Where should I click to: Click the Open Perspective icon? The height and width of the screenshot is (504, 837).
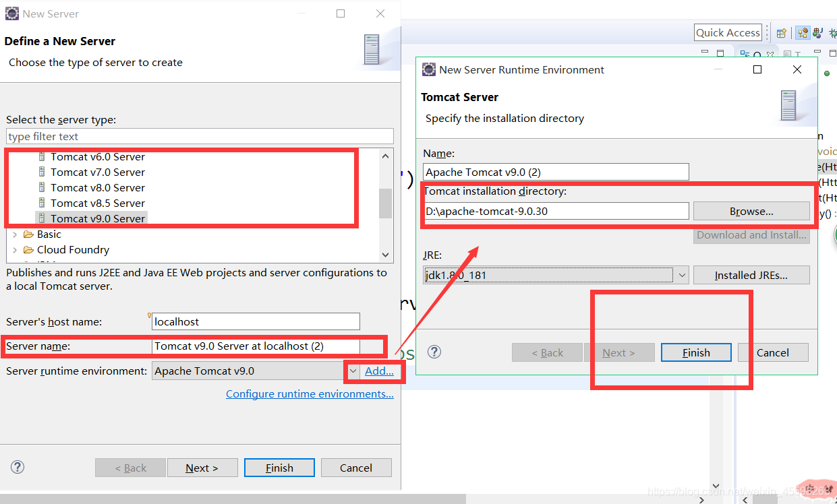click(782, 32)
